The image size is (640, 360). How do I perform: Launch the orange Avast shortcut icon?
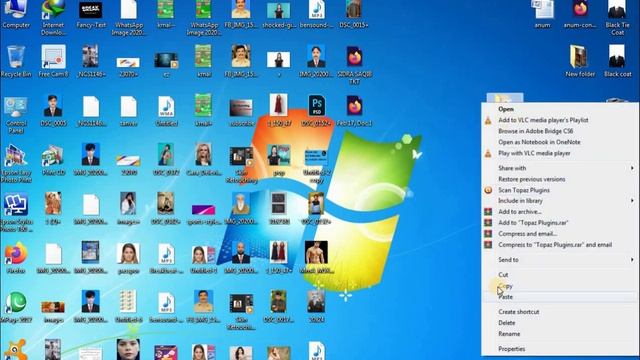pos(16,350)
